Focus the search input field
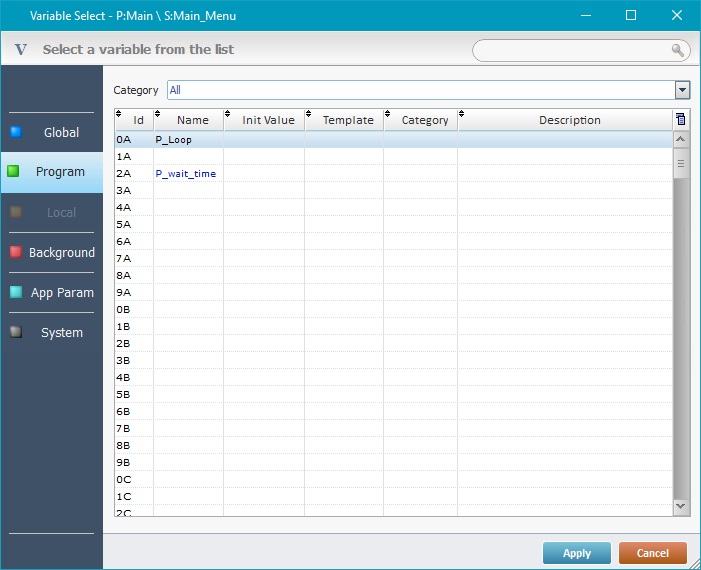The height and width of the screenshot is (570, 701). 570,50
